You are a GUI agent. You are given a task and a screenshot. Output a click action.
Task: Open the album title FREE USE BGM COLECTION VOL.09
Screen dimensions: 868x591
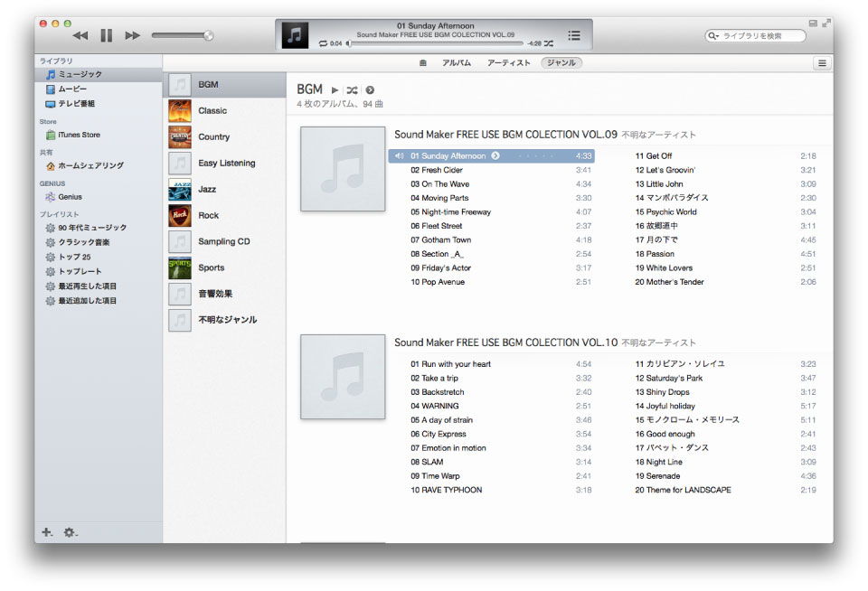tap(505, 135)
